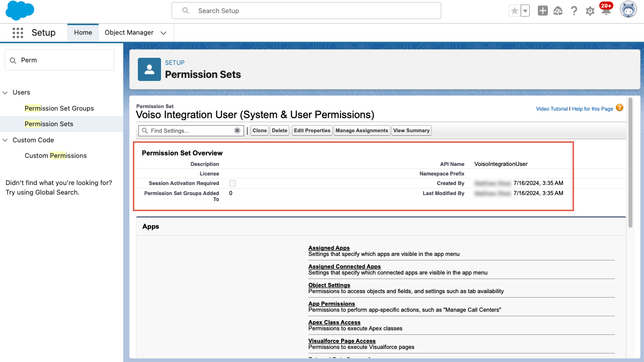The image size is (644, 362).
Task: Click the Favorites star icon
Action: (514, 11)
